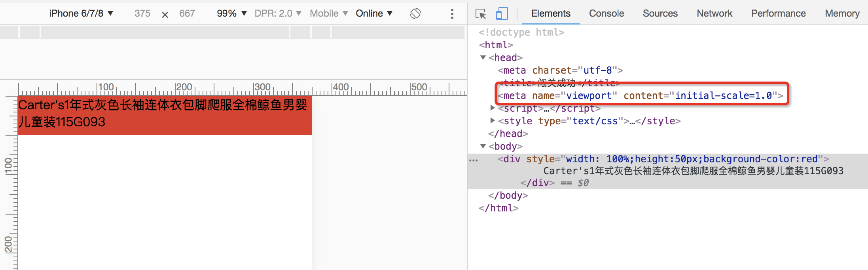Select the div style opening tag line
868x270 pixels.
click(x=663, y=159)
